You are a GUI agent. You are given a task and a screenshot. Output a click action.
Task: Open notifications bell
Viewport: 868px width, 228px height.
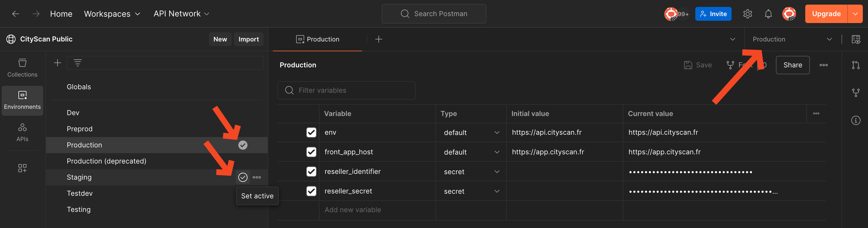click(768, 14)
